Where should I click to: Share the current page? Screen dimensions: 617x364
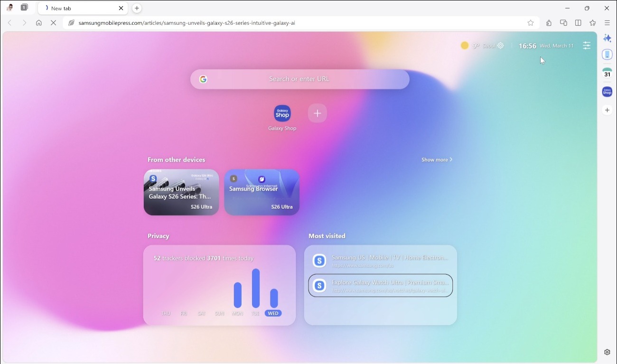(x=549, y=22)
